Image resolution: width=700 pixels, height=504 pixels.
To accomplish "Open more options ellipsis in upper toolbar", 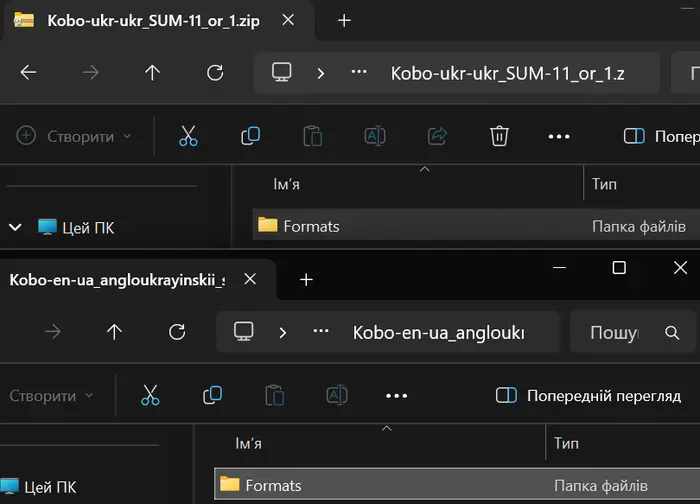I will tap(559, 137).
